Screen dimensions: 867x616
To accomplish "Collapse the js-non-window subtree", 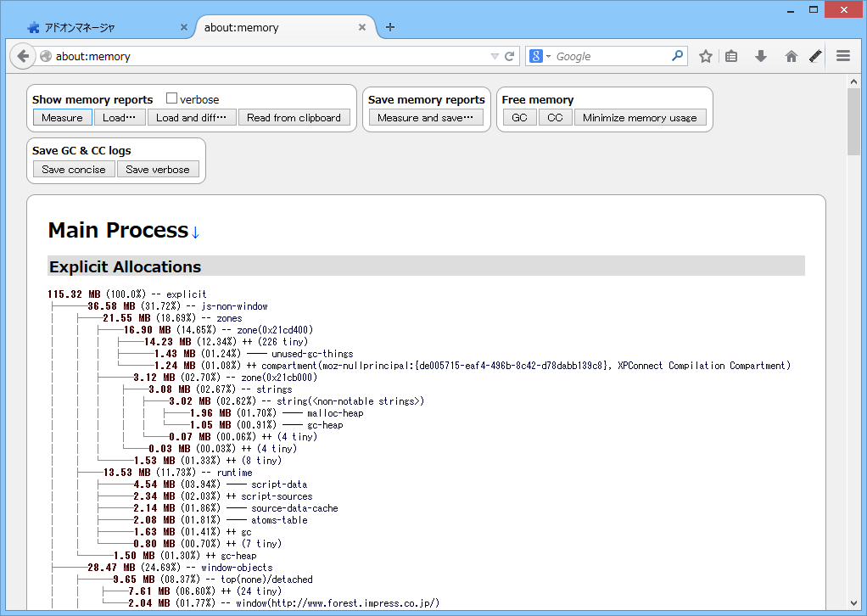I will (x=177, y=306).
